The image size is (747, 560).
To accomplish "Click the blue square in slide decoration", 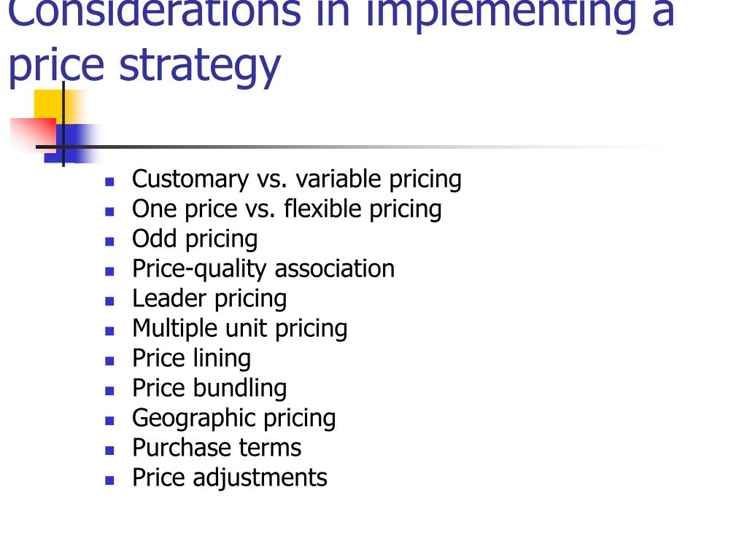I will click(72, 144).
